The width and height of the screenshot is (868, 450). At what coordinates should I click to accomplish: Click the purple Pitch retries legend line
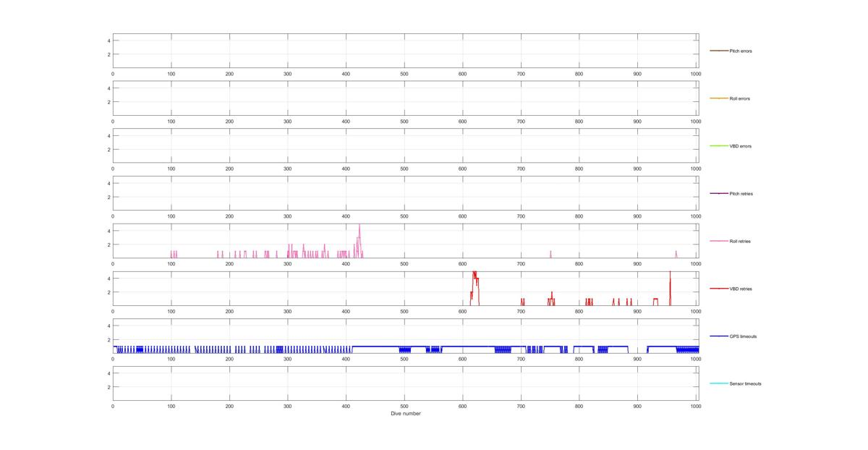pyautogui.click(x=719, y=193)
